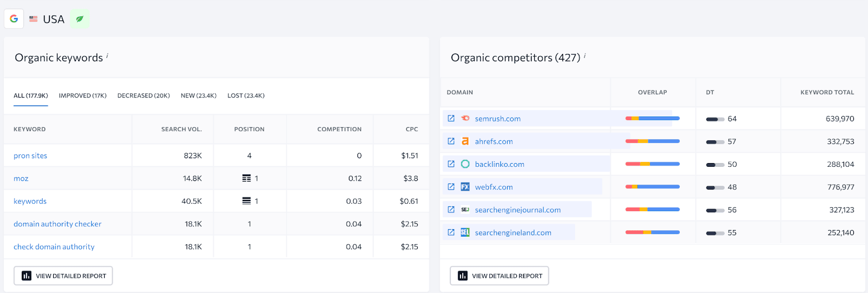Open the backlinko.com domain link
Image resolution: width=868 pixels, height=293 pixels.
point(500,164)
